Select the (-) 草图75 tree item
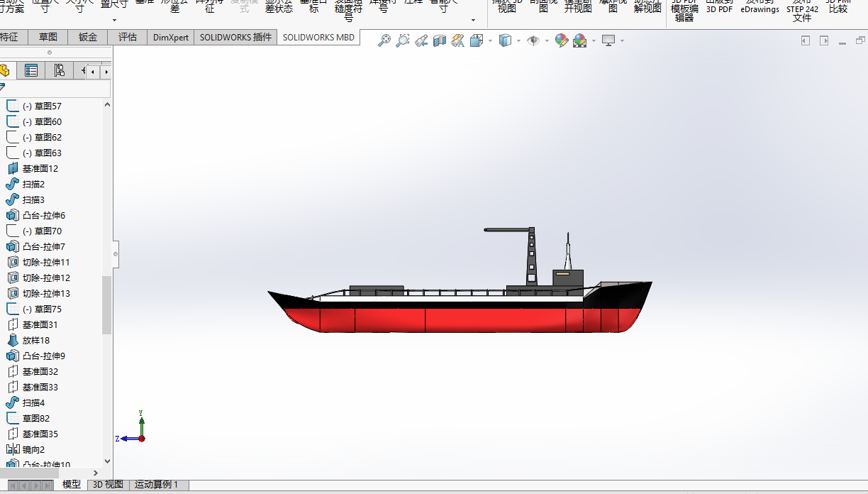 click(x=42, y=309)
